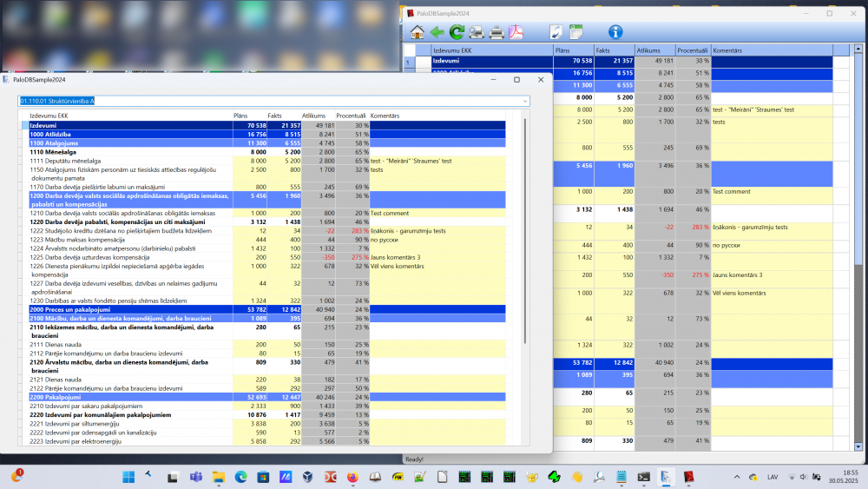Select 1000 Atlīdzība row
Viewport: 868px width, 489px height.
266,134
